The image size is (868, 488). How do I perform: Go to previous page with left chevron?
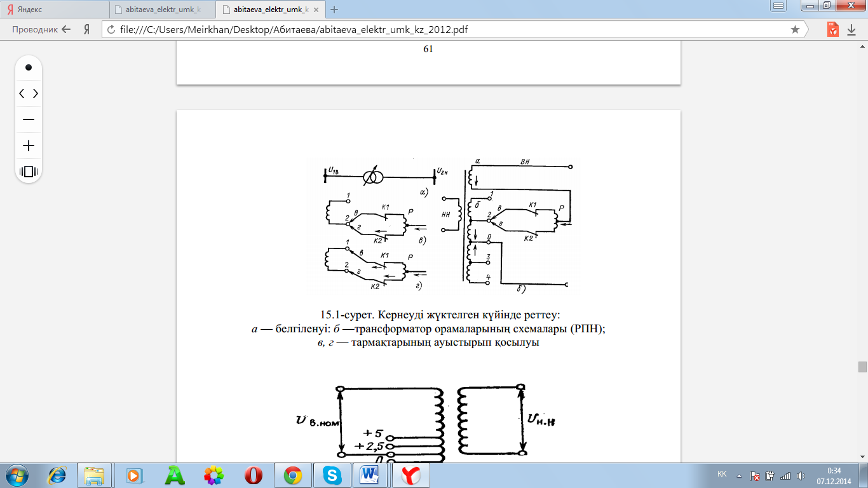pos(22,93)
